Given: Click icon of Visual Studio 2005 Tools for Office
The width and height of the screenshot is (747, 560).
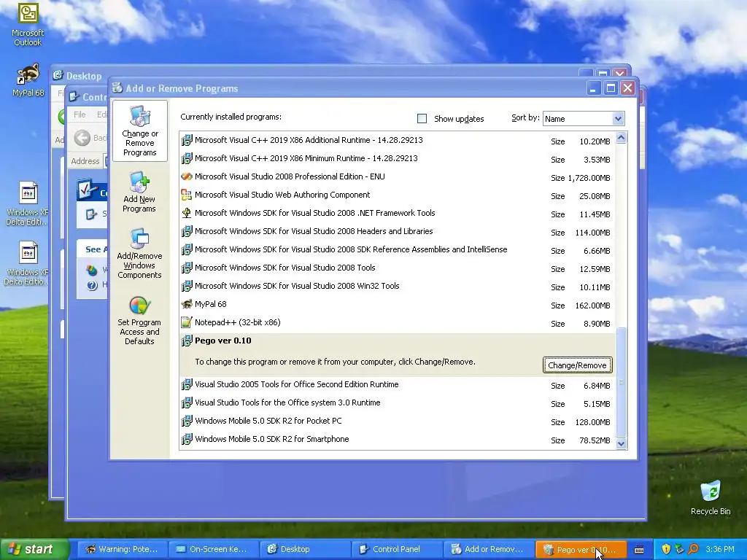Looking at the screenshot, I should click(187, 384).
